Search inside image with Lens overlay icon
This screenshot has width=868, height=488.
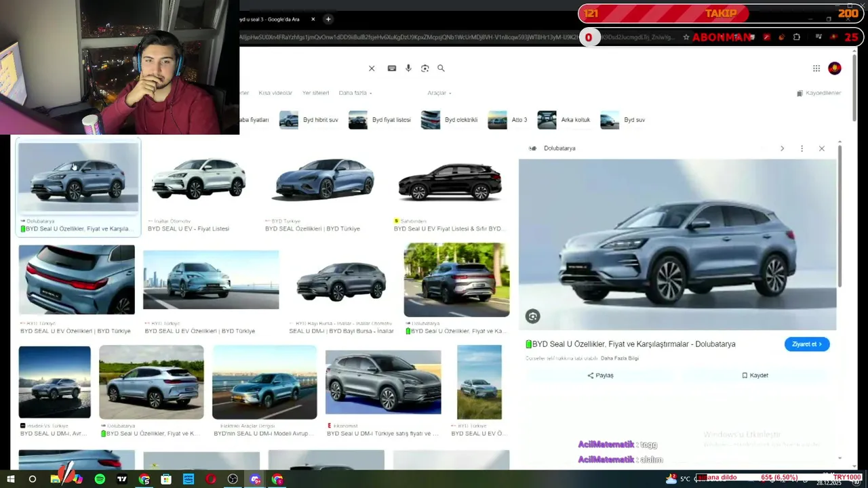tap(533, 317)
